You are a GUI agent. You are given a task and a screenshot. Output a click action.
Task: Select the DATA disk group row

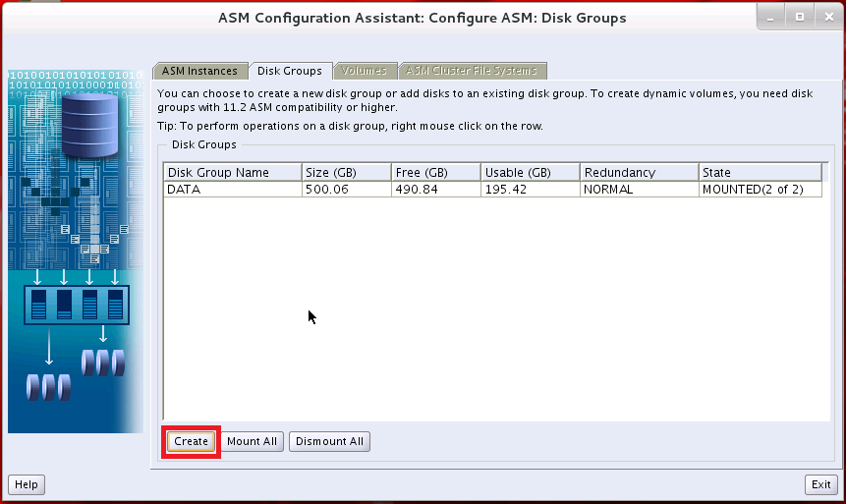click(232, 190)
